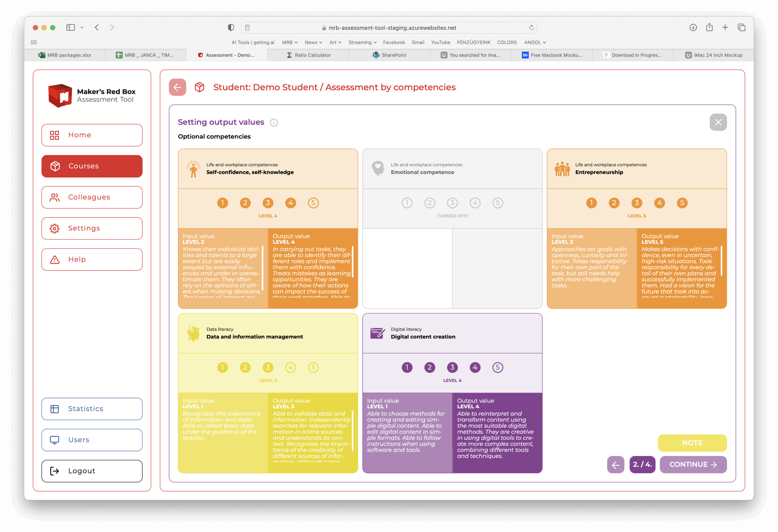Click the yellow NOTE button
The height and width of the screenshot is (532, 778).
click(x=692, y=443)
